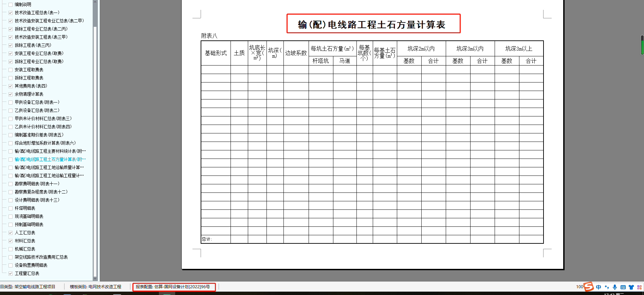Image resolution: width=644 pixels, height=295 pixels.
Task: Click the 坑深2m以内 header cell
Action: pyautogui.click(x=421, y=49)
